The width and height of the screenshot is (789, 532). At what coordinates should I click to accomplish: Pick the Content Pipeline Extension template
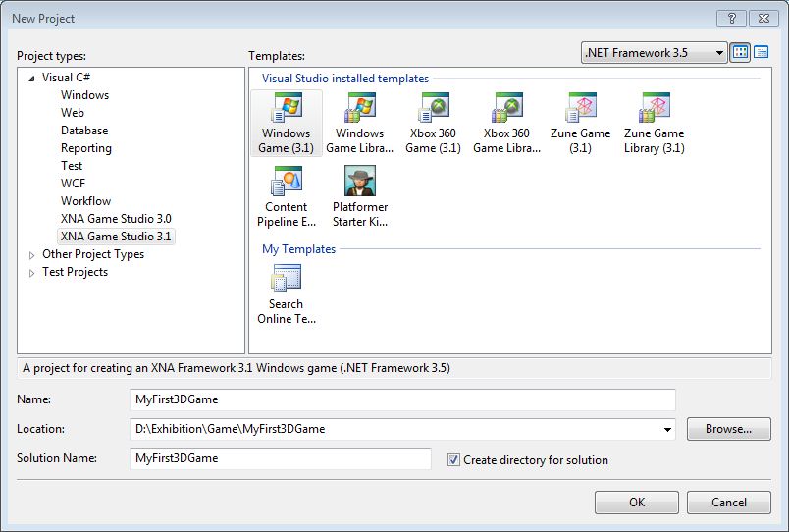(x=286, y=196)
